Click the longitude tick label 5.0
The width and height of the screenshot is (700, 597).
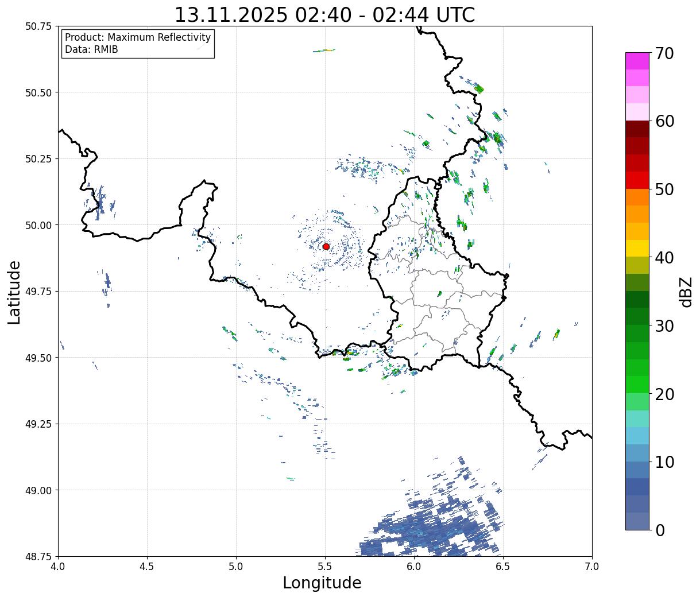236,567
